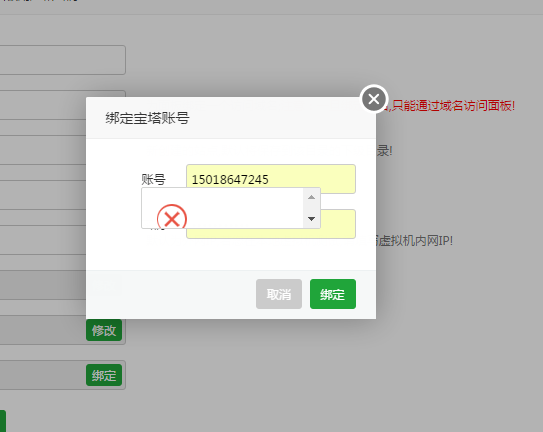The image size is (543, 432).
Task: Confirm with the green 绑定 dialog button
Action: point(333,294)
